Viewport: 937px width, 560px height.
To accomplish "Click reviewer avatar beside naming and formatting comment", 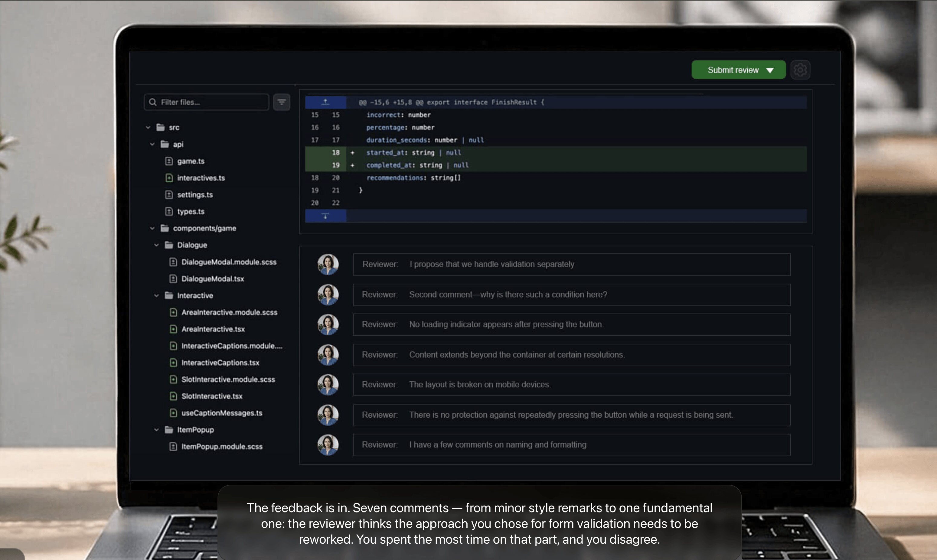I will click(x=328, y=445).
